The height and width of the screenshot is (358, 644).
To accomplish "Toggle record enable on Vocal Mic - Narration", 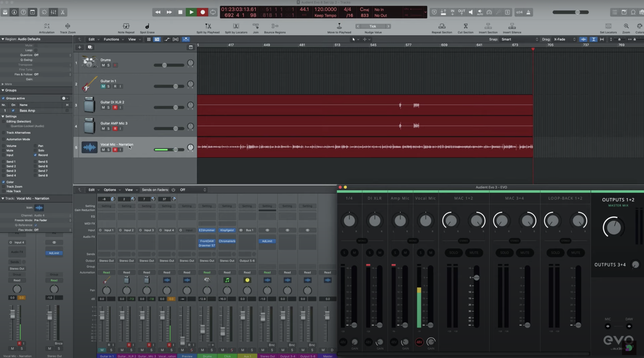I will coord(115,150).
